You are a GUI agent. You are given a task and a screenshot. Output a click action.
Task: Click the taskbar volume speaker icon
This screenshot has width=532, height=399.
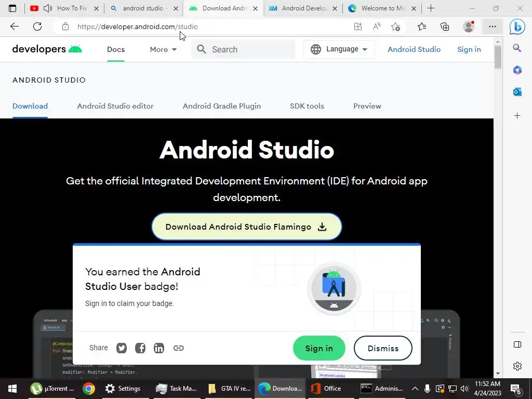pyautogui.click(x=464, y=389)
